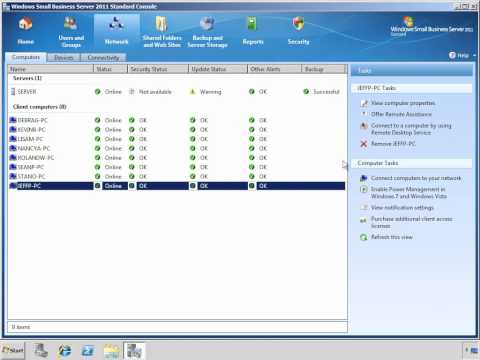
Task: Click SERVER's Successful backup status icon
Action: pos(306,91)
